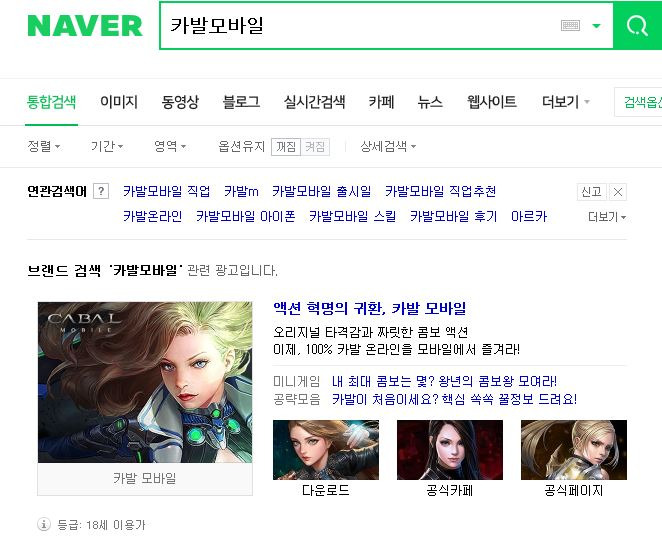Expand the 상세검색 dropdown
The width and height of the screenshot is (662, 548).
pos(388,146)
